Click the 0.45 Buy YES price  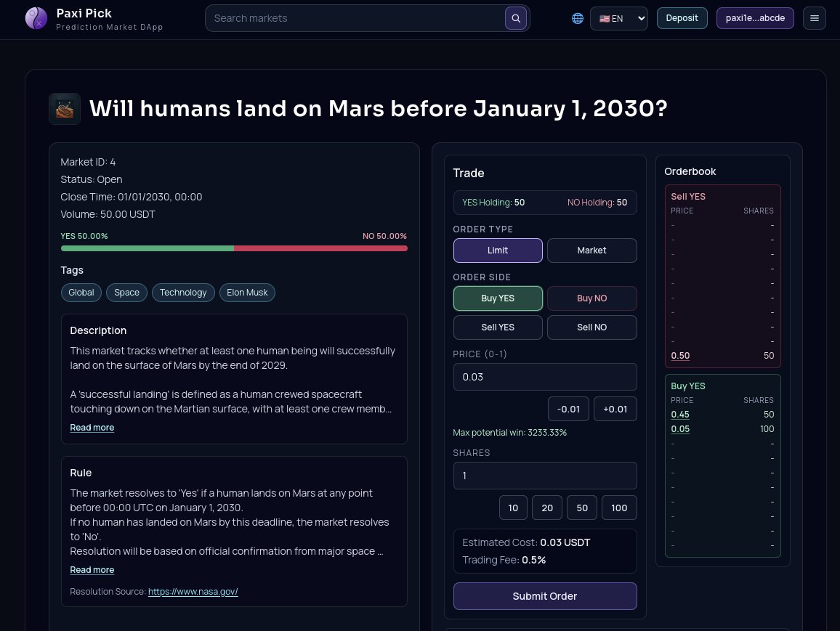tap(680, 415)
